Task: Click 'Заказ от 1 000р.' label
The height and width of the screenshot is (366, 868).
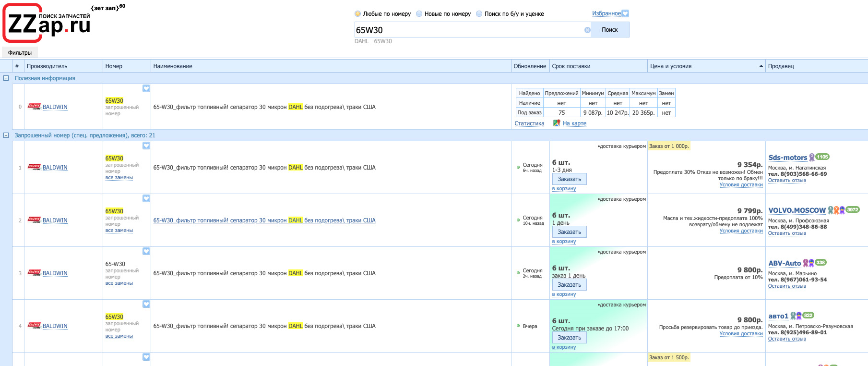Action: coord(669,146)
